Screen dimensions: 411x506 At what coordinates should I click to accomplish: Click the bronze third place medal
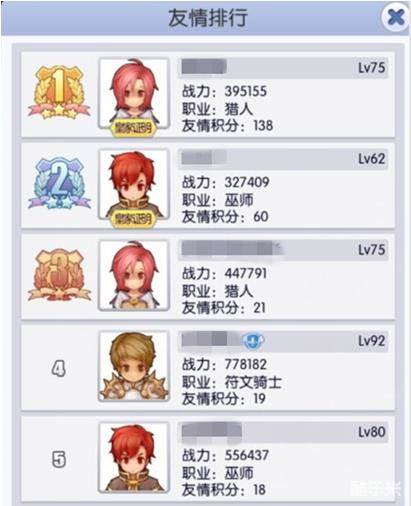point(59,274)
